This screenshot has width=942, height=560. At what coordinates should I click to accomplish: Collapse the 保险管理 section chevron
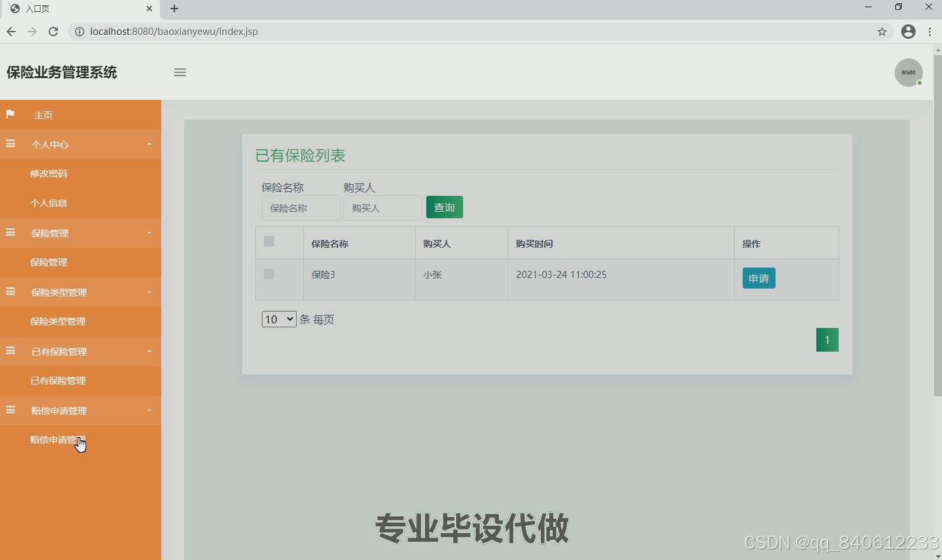pyautogui.click(x=149, y=233)
